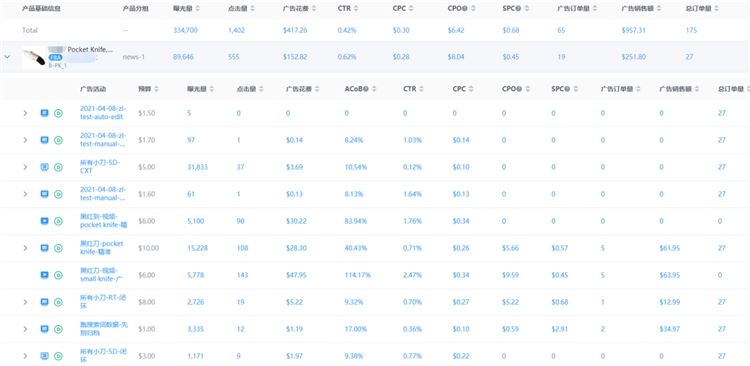Click green status icon of pocket knife video campaign

click(58, 221)
